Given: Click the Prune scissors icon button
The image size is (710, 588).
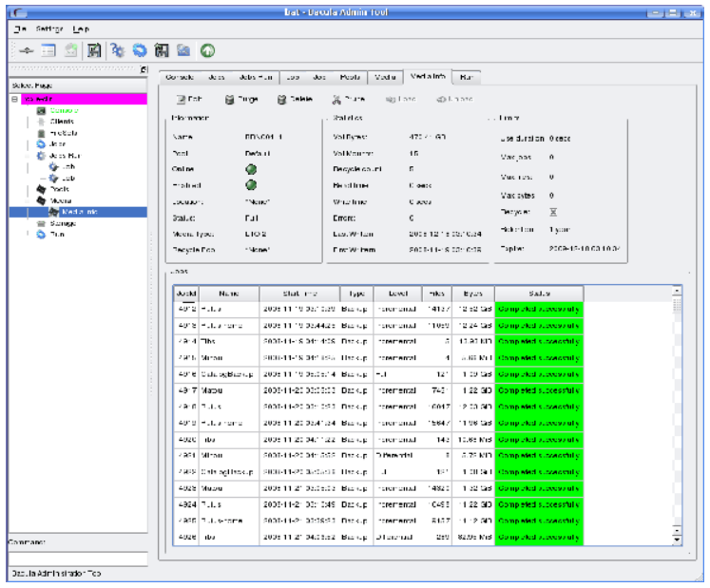Looking at the screenshot, I should pos(343,98).
